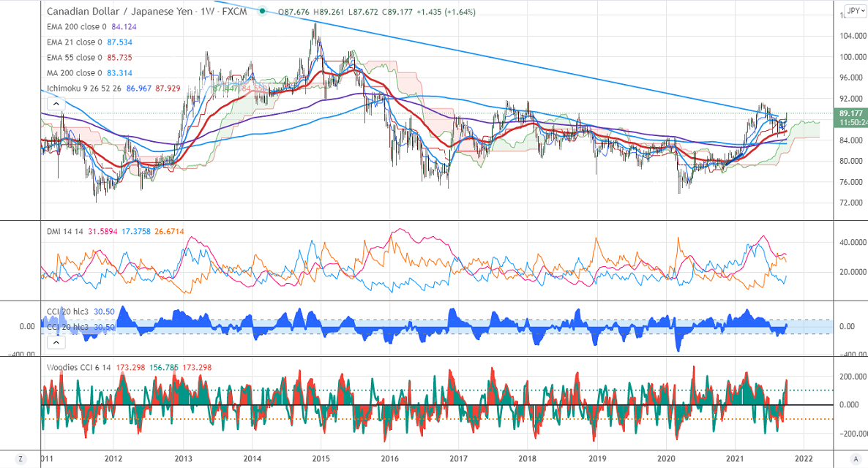This screenshot has width=868, height=468.
Task: Collapse the CCI pane indicator legend
Action: click(x=56, y=342)
